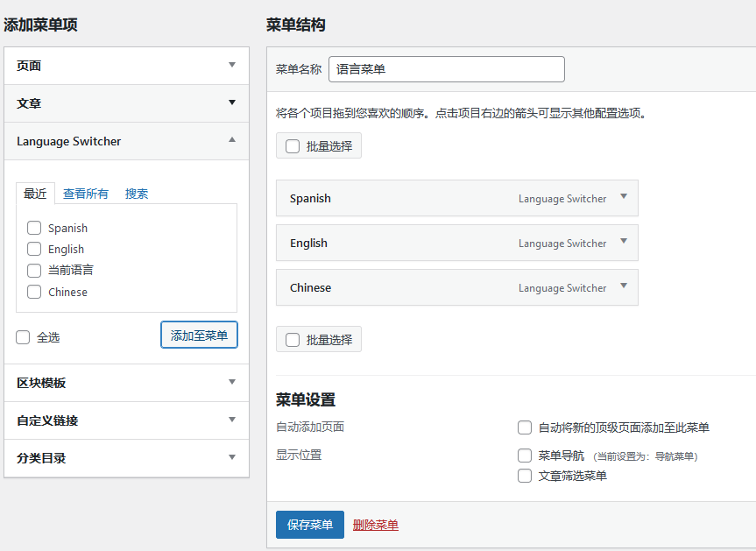This screenshot has width=756, height=551.
Task: Enable the 全选 checkbox
Action: 23,336
